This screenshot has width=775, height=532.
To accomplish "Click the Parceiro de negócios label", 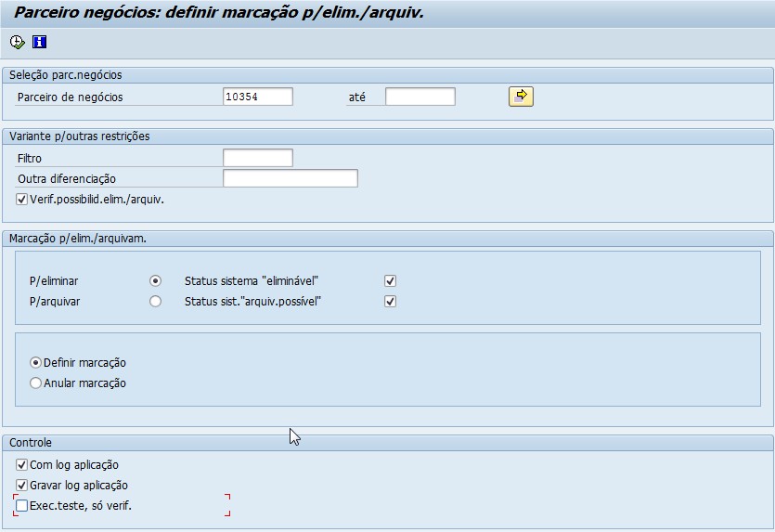I will point(71,97).
